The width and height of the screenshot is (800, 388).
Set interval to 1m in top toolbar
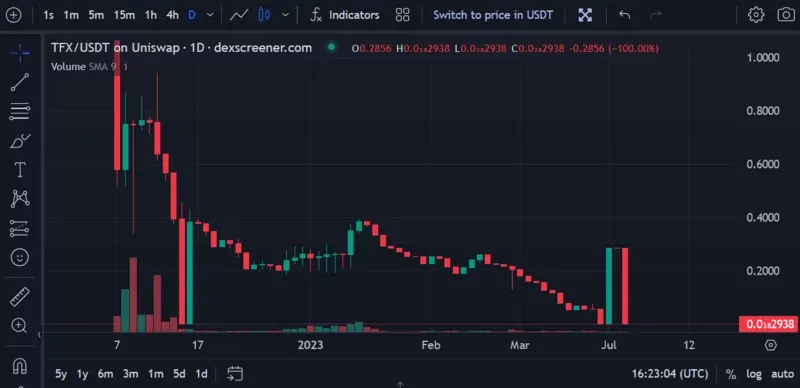point(71,15)
